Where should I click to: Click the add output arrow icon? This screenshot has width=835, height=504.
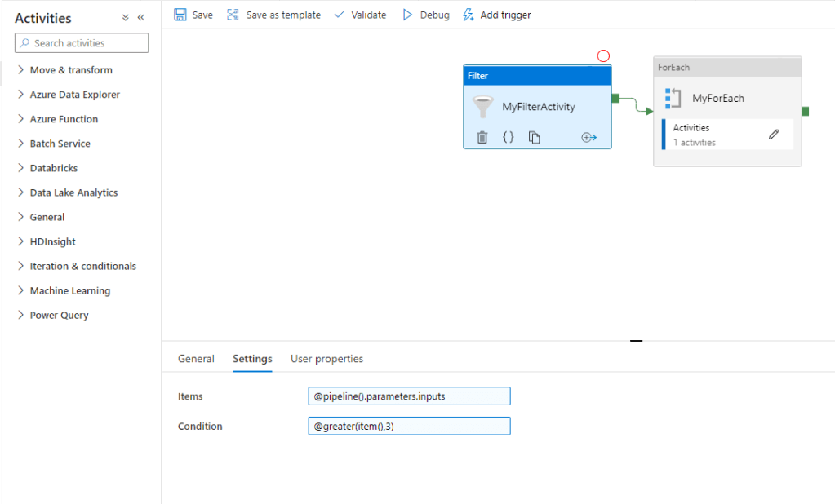[589, 138]
